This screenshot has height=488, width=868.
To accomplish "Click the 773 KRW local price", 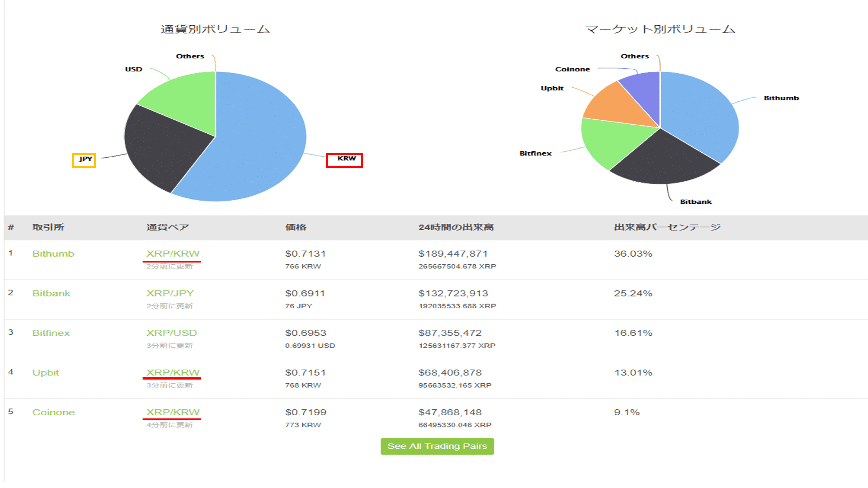I will click(303, 425).
